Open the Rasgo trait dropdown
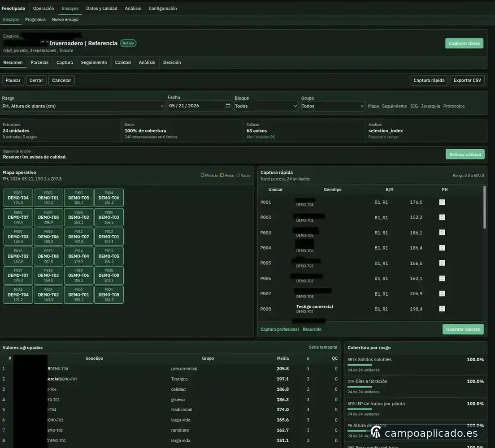The image size is (495, 448). (x=83, y=106)
